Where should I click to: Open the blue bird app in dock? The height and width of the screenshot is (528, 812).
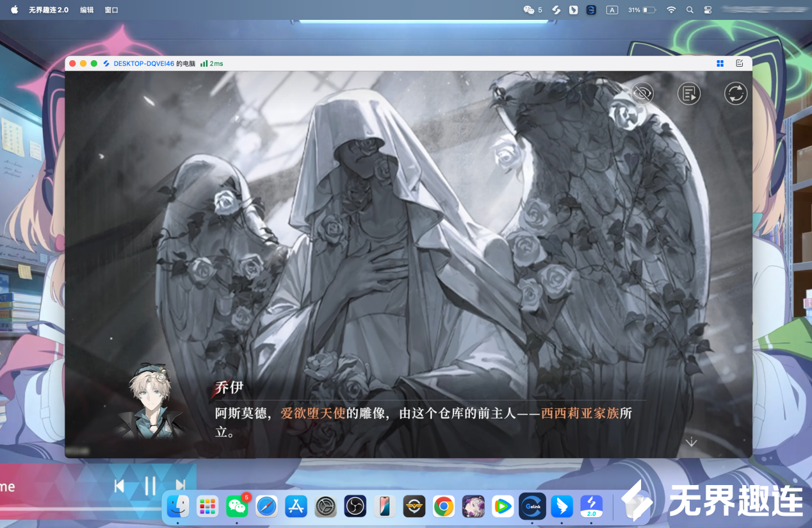(562, 506)
